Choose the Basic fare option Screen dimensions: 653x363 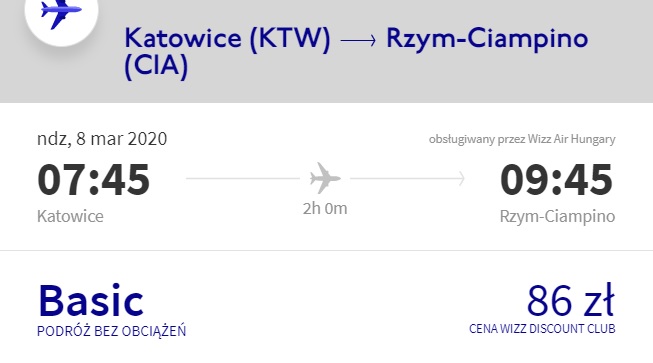tap(91, 300)
